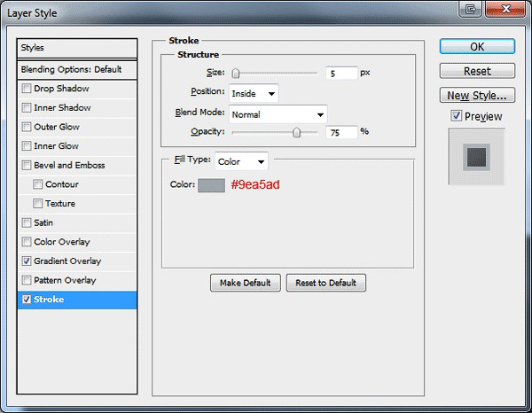Click the Make Default button
This screenshot has height=413, width=532.
click(246, 283)
